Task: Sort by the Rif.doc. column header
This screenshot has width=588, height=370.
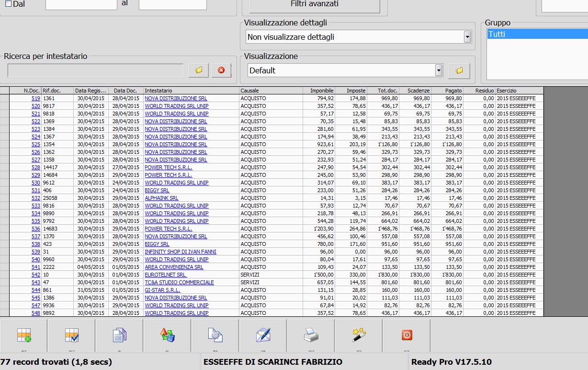Action: pos(57,91)
